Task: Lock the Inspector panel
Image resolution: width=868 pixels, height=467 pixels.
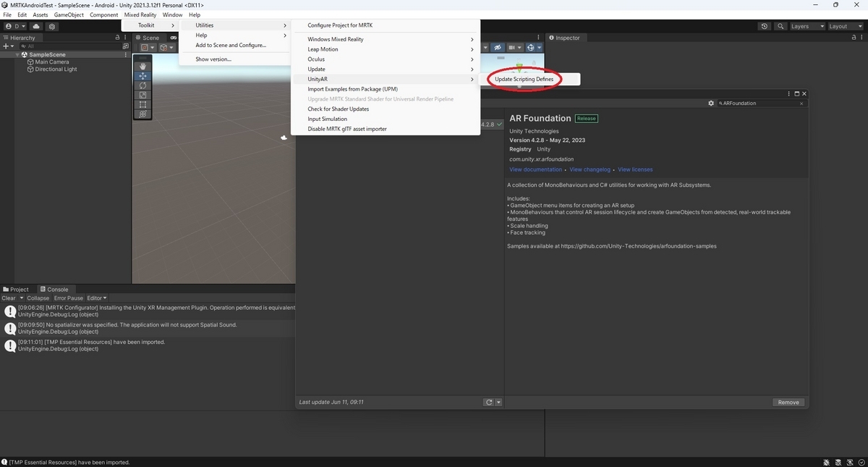Action: [856, 38]
